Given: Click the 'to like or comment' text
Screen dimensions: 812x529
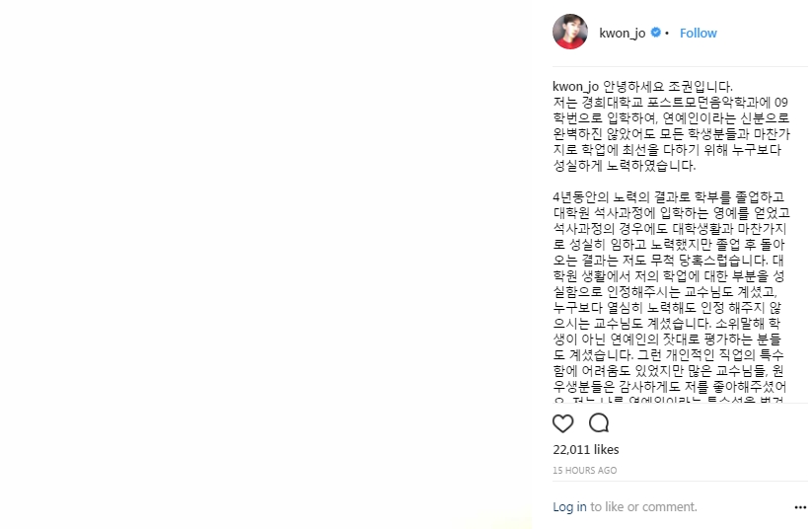Looking at the screenshot, I should [x=643, y=506].
